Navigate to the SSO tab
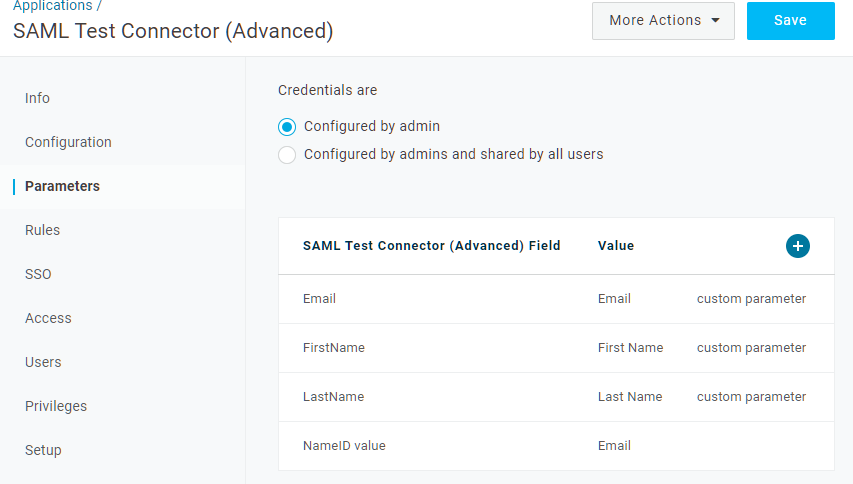Image resolution: width=853 pixels, height=484 pixels. click(x=38, y=274)
